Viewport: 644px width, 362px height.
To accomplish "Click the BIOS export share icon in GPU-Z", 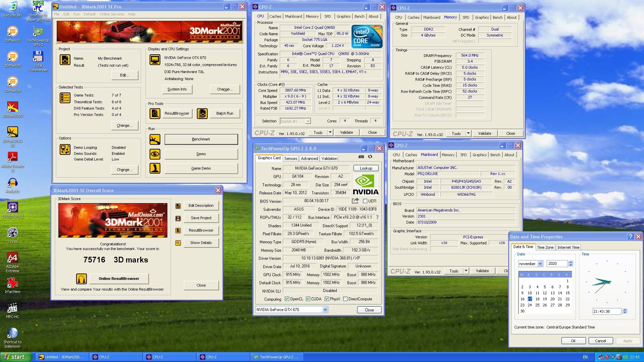I will (355, 201).
